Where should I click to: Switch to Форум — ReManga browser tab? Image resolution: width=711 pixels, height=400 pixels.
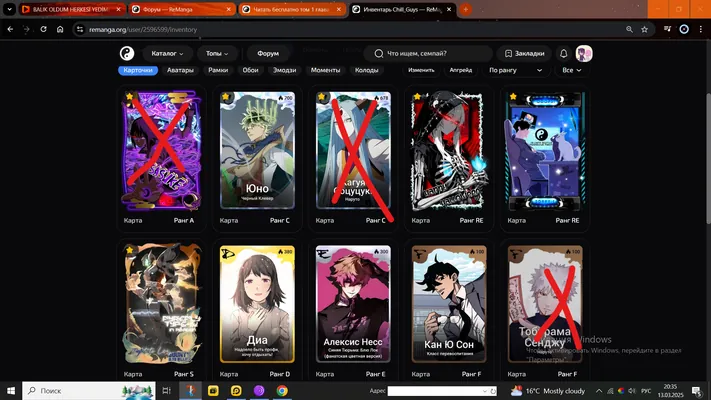click(x=181, y=9)
